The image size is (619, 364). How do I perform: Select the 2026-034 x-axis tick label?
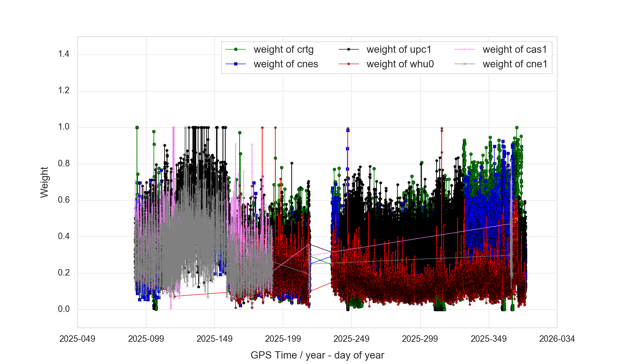(557, 339)
